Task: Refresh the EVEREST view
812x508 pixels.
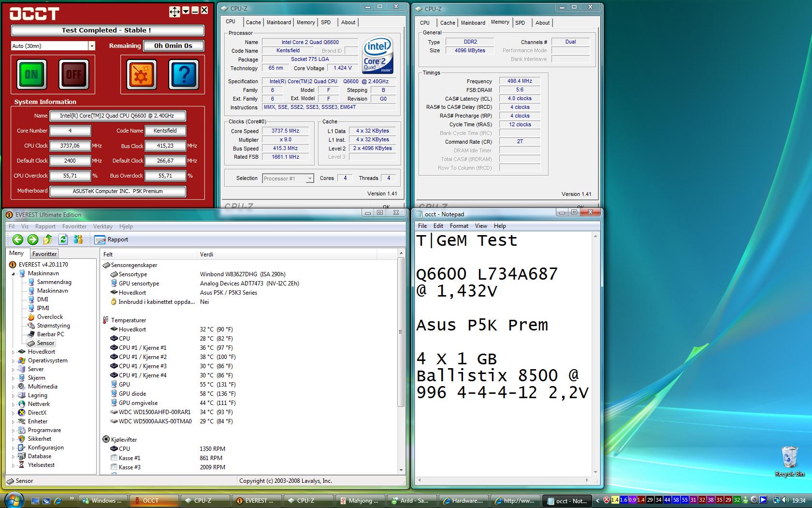Action: pos(63,239)
